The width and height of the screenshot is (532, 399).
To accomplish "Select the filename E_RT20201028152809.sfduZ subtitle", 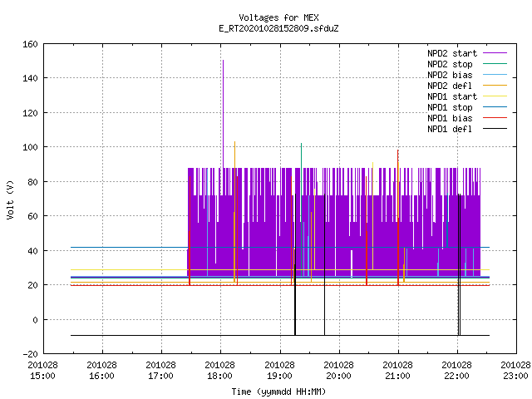I will (278, 28).
